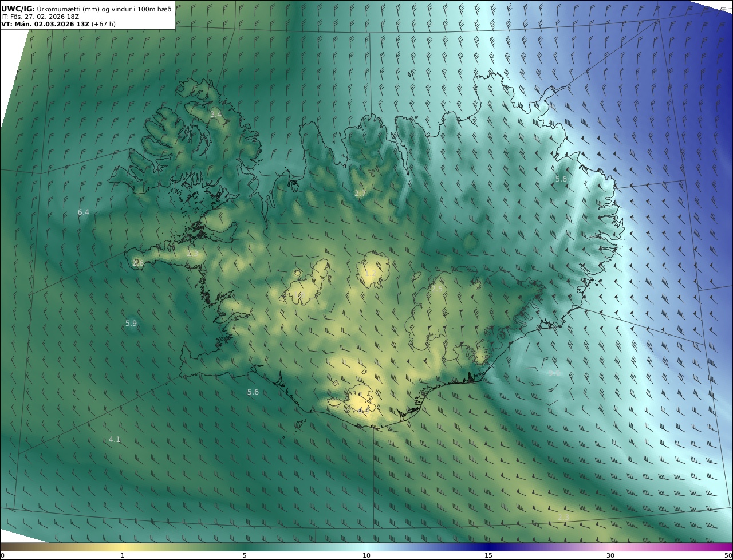Click the 'IT: Fös. 27. 02. 2026 18Z' line
Screen dimensions: 733x560
coord(40,17)
